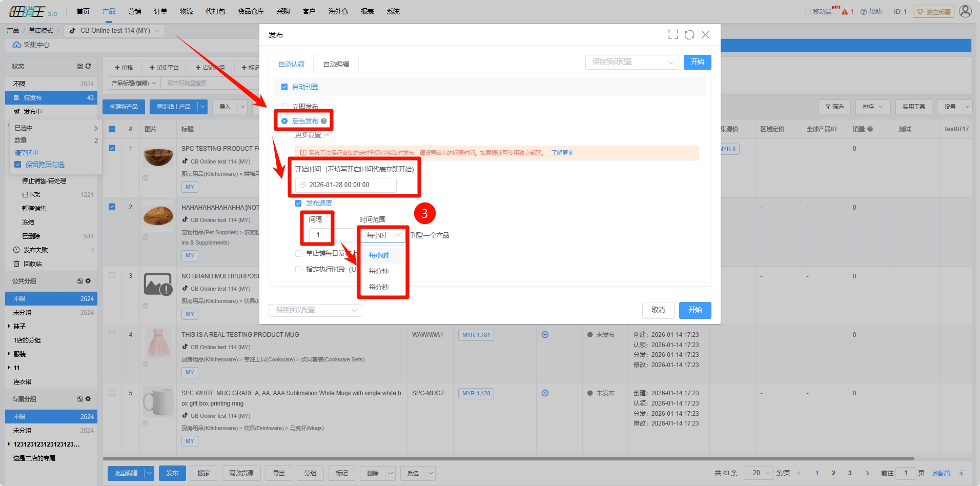The image size is (980, 486).
Task: Click the 开始时间 date input field
Action: click(346, 185)
